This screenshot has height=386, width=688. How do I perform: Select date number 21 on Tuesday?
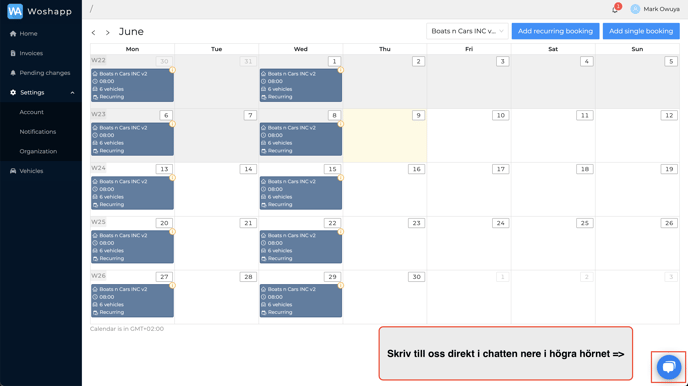tap(248, 223)
